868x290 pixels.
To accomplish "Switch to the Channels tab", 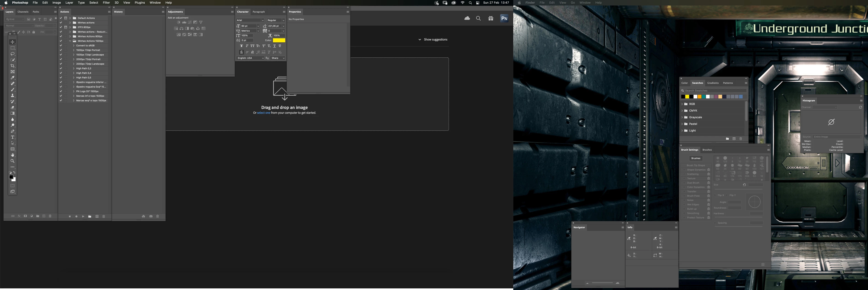I will [23, 12].
